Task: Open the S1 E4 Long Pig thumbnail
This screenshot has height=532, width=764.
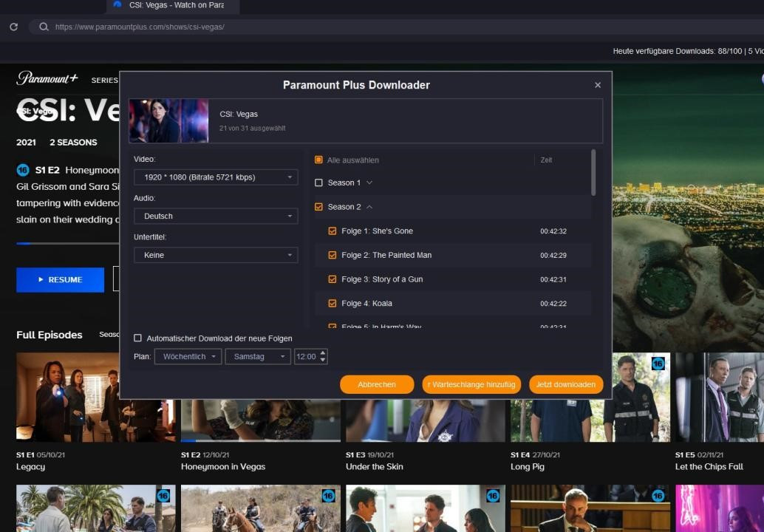Action: [x=590, y=397]
